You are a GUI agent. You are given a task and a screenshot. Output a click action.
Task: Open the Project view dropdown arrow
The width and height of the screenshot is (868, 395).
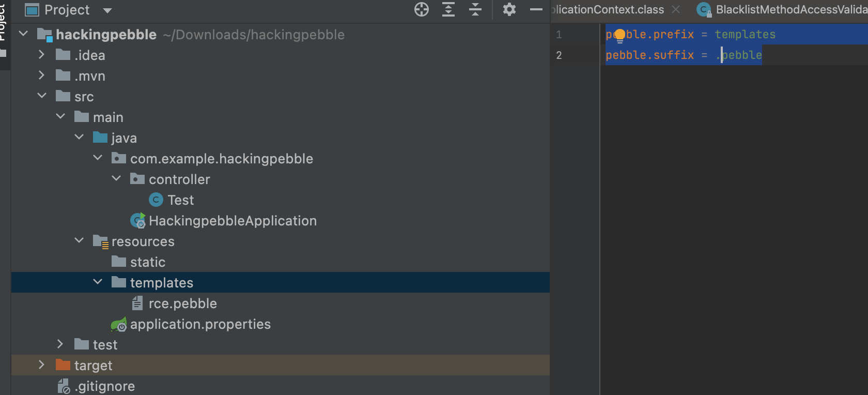point(107,10)
